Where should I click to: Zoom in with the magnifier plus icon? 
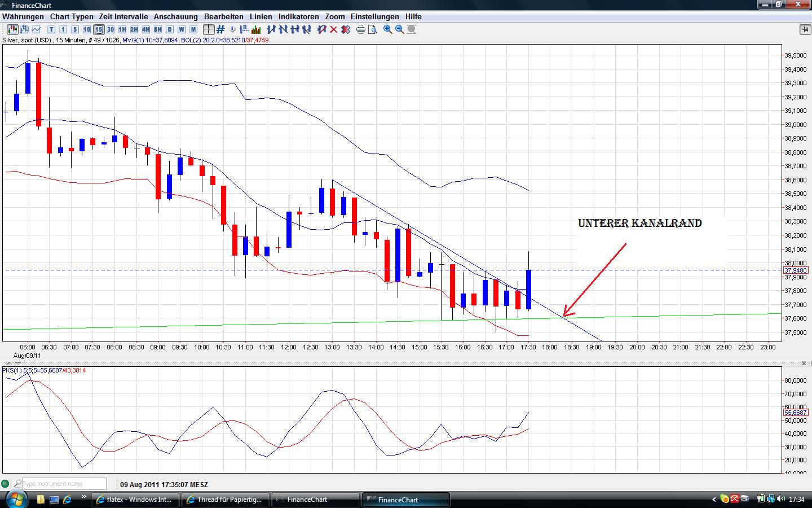[388, 29]
